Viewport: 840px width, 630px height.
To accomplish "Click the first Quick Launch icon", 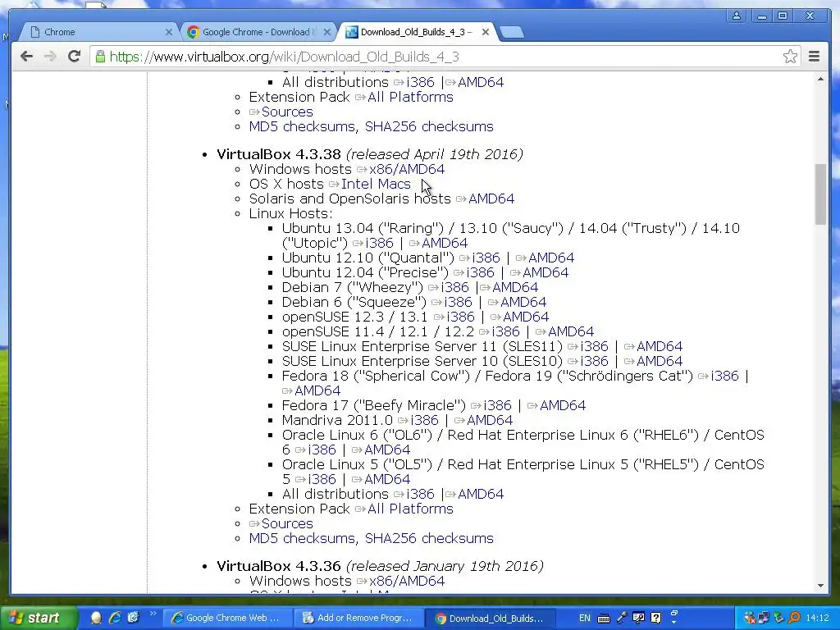I will (97, 618).
